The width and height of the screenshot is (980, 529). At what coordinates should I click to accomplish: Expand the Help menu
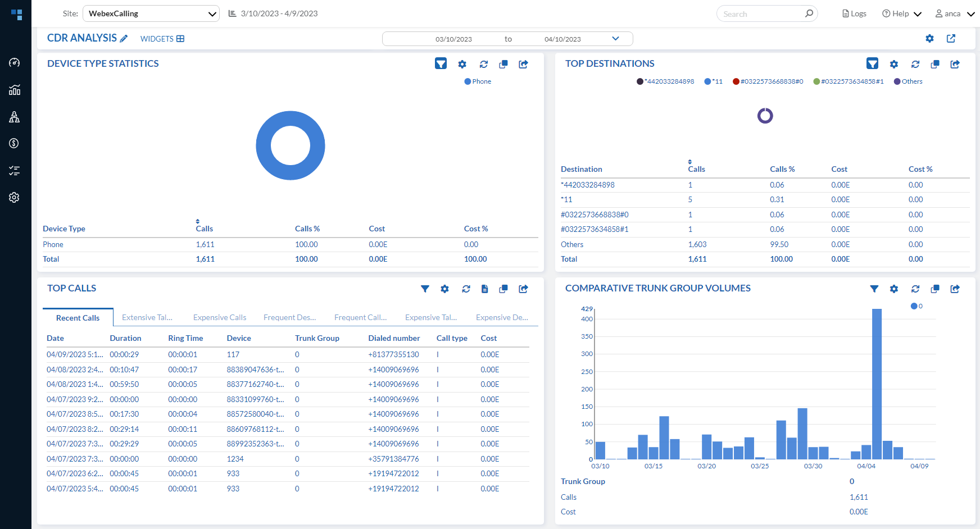[x=901, y=13]
